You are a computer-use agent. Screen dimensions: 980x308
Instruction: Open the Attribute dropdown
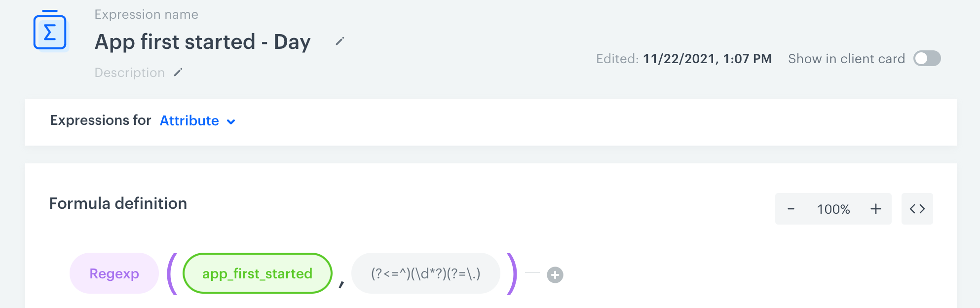pyautogui.click(x=189, y=121)
